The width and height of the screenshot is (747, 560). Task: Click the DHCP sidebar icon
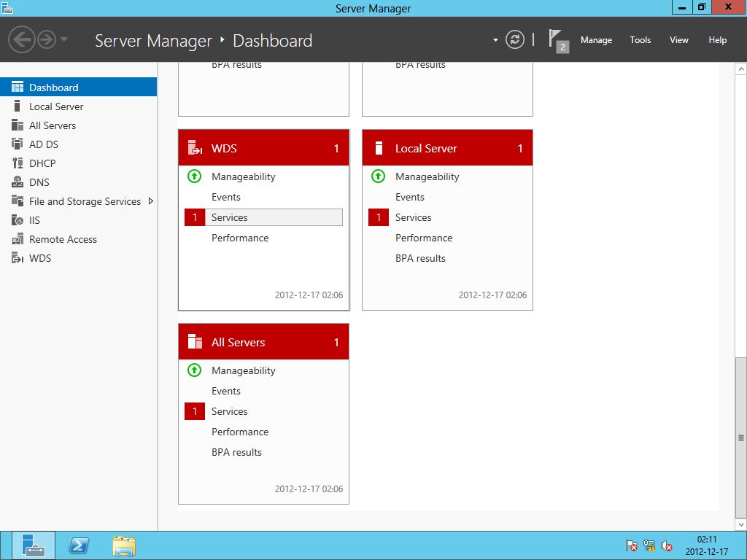pos(18,163)
